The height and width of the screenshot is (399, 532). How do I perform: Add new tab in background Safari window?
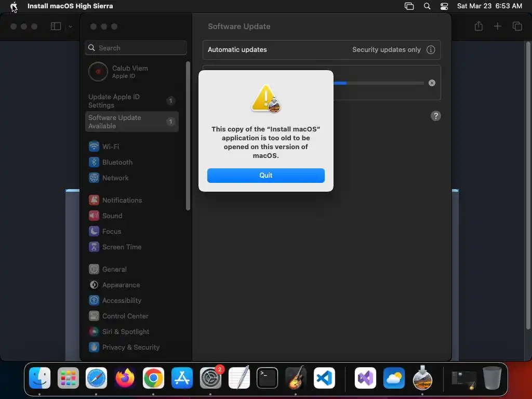[x=497, y=26]
